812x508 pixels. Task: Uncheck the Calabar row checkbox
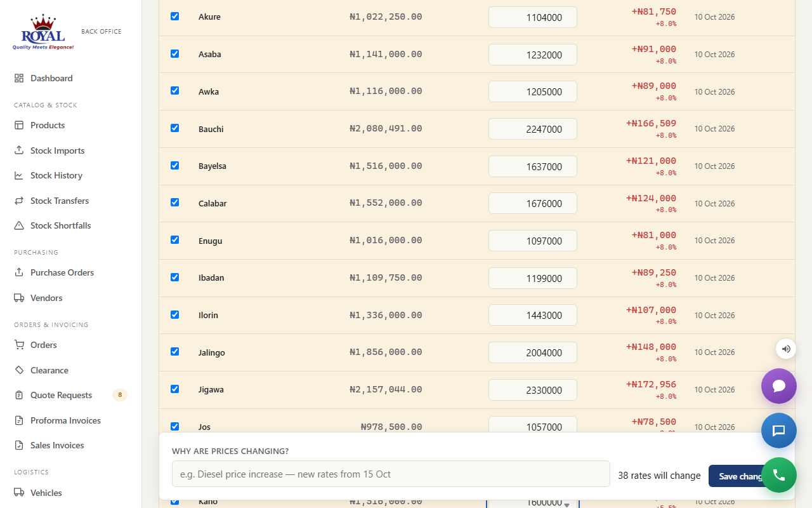(x=174, y=203)
